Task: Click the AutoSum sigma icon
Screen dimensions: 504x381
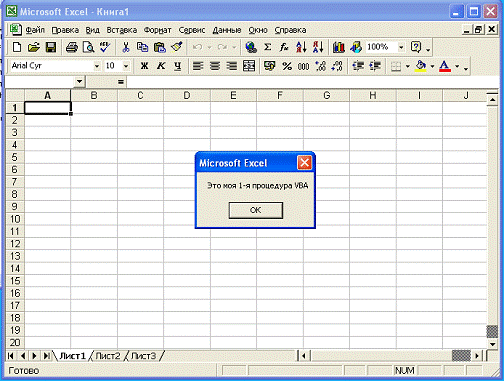Action: (267, 47)
